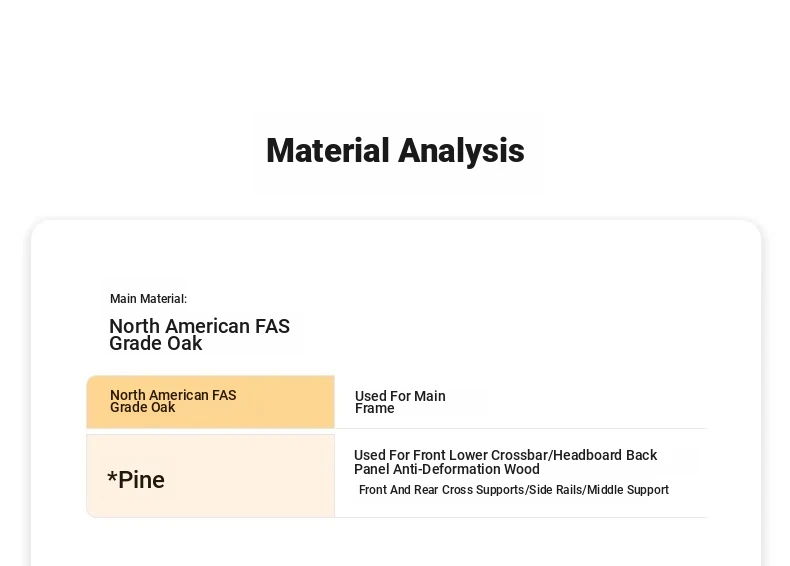The image size is (790, 566).
Task: Pick the orange oak row color swatch
Action: [211, 402]
